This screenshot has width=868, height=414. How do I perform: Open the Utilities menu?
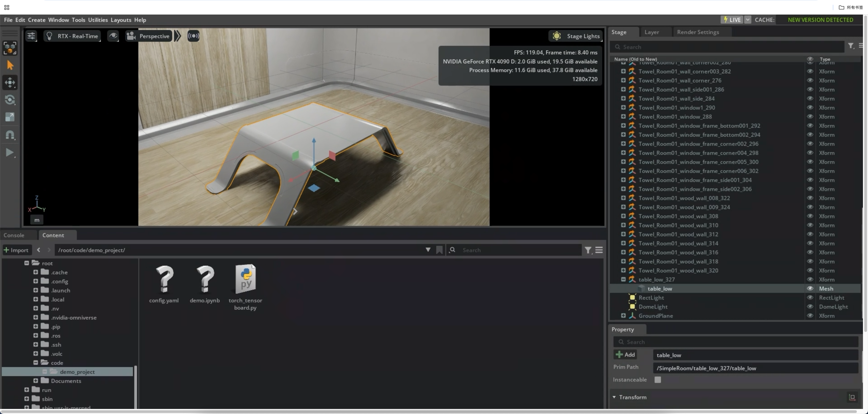(98, 20)
